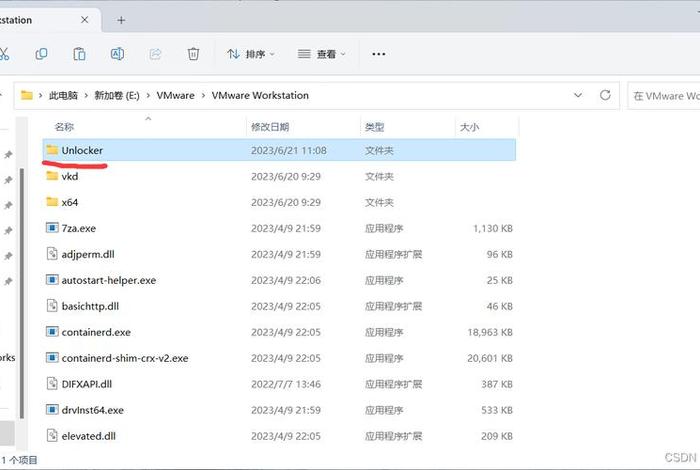This screenshot has height=470, width=700.
Task: Click the basichttp.dll file icon
Action: coord(52,306)
